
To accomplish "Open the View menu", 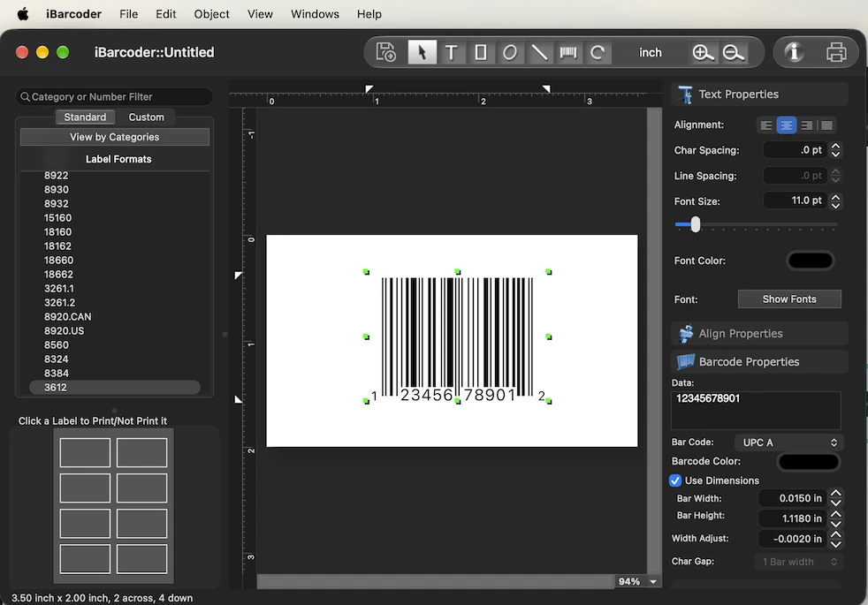I will 260,14.
